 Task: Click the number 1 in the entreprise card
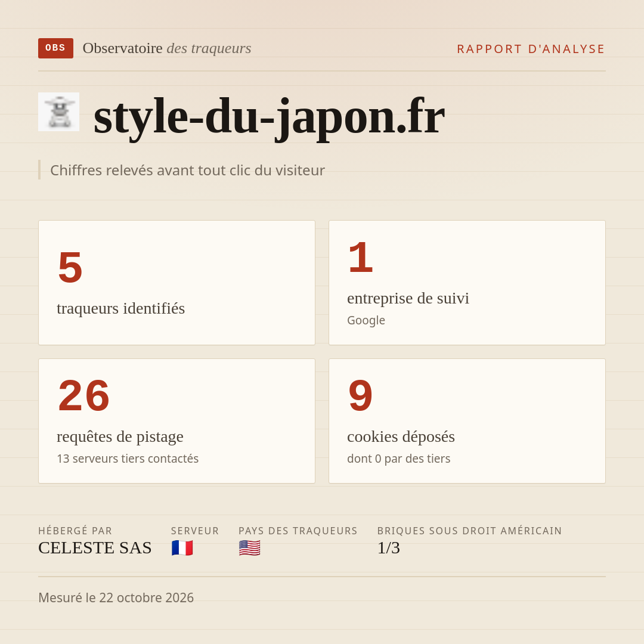[361, 258]
